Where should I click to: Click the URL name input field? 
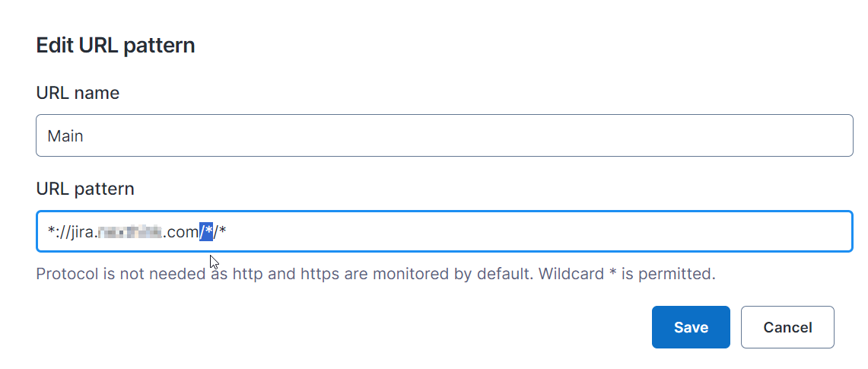tap(444, 136)
